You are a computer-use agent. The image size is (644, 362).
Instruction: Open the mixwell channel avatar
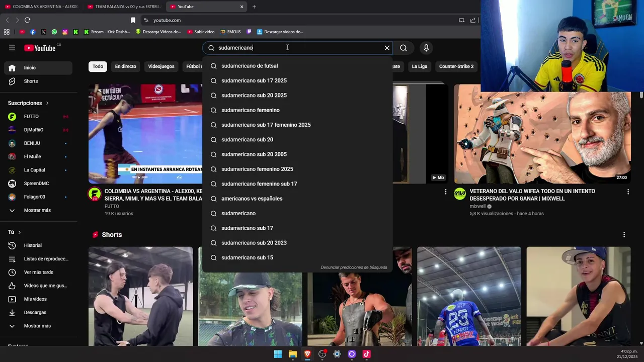(460, 194)
